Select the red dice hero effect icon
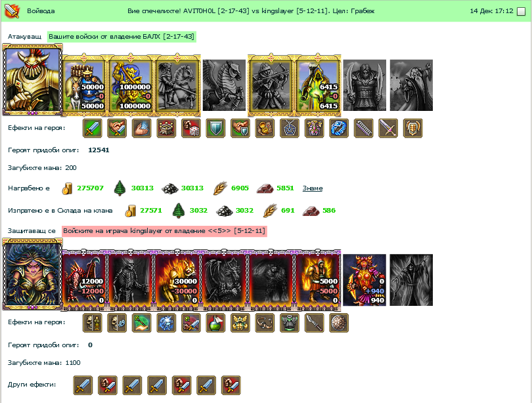 tap(191, 128)
